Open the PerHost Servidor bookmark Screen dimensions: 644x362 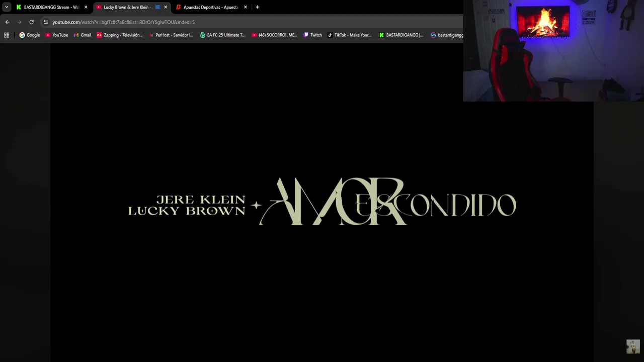coord(171,35)
